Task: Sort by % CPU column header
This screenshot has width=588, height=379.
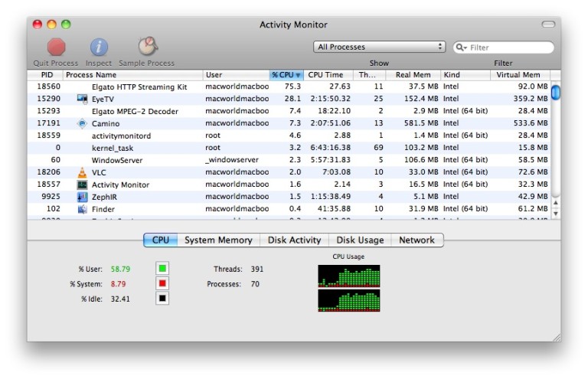Action: click(x=286, y=74)
